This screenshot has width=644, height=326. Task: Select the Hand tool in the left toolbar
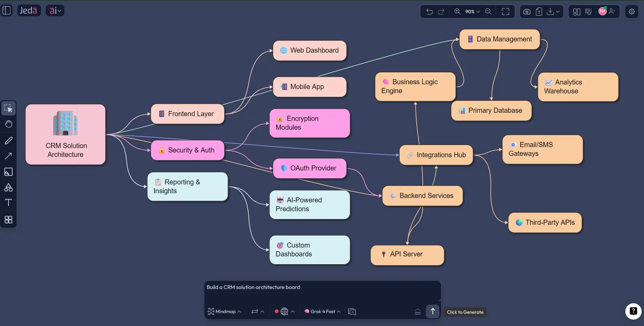pyautogui.click(x=8, y=124)
